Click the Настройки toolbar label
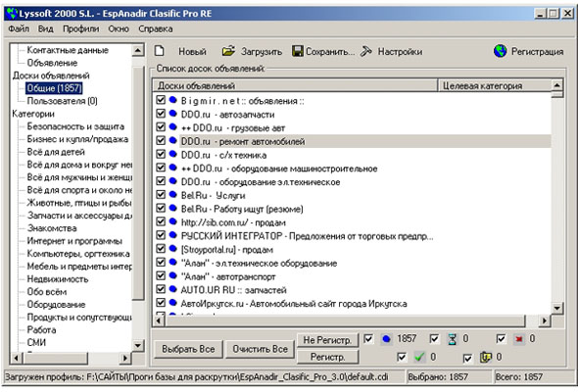Viewport: 578px width, 392px height. click(x=400, y=51)
